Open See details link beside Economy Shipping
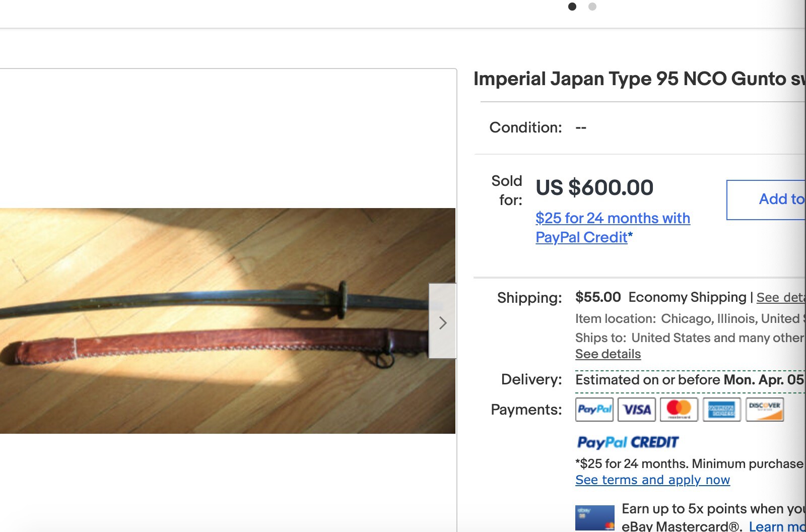The width and height of the screenshot is (806, 532). pyautogui.click(x=780, y=298)
